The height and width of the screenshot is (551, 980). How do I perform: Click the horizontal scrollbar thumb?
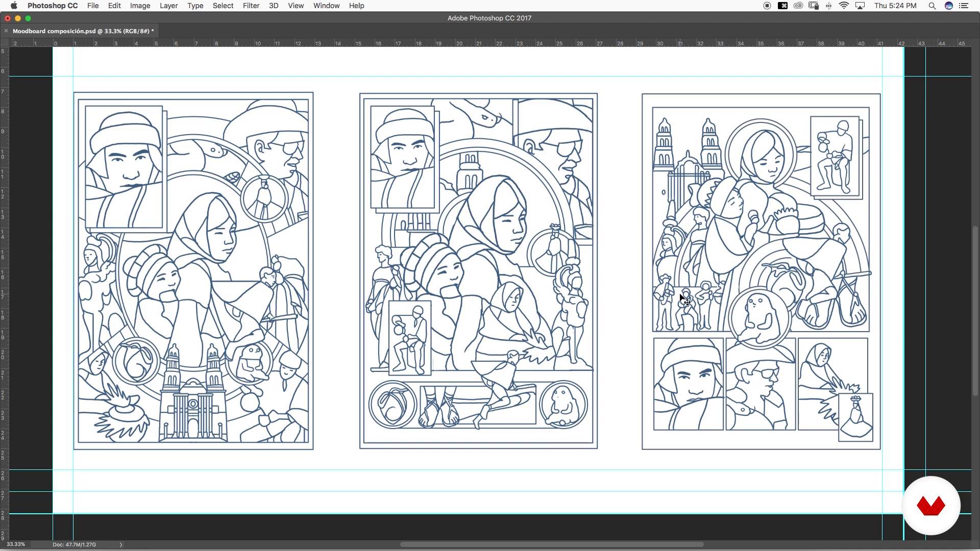coord(552,544)
